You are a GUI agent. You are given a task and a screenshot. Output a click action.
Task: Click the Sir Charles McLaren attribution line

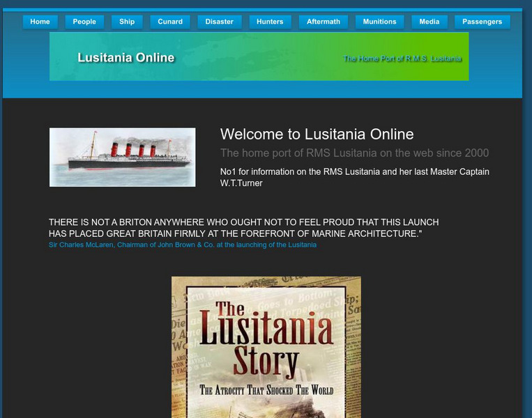183,245
